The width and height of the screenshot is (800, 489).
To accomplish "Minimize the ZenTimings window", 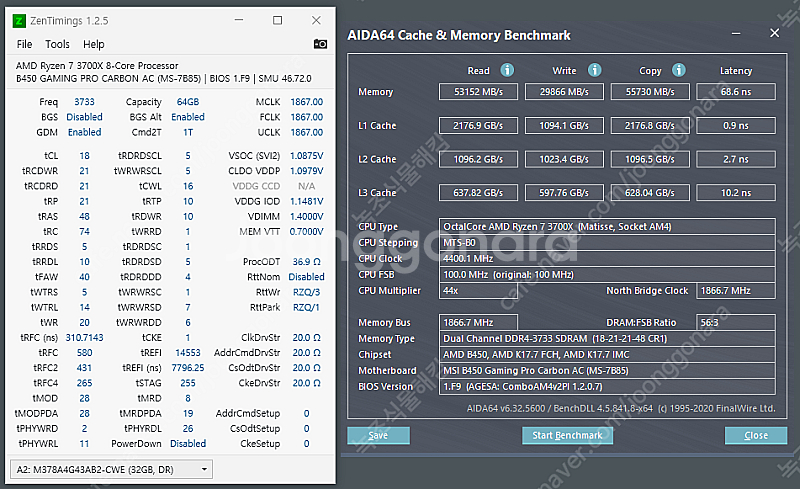I will pyautogui.click(x=239, y=20).
